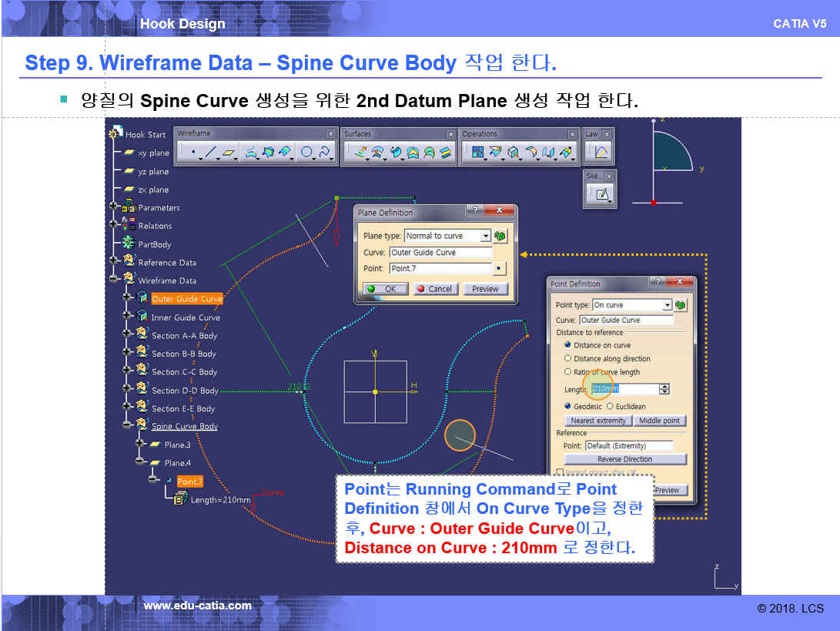Select Spine Curve Body in tree
This screenshot has width=840, height=631.
184,426
